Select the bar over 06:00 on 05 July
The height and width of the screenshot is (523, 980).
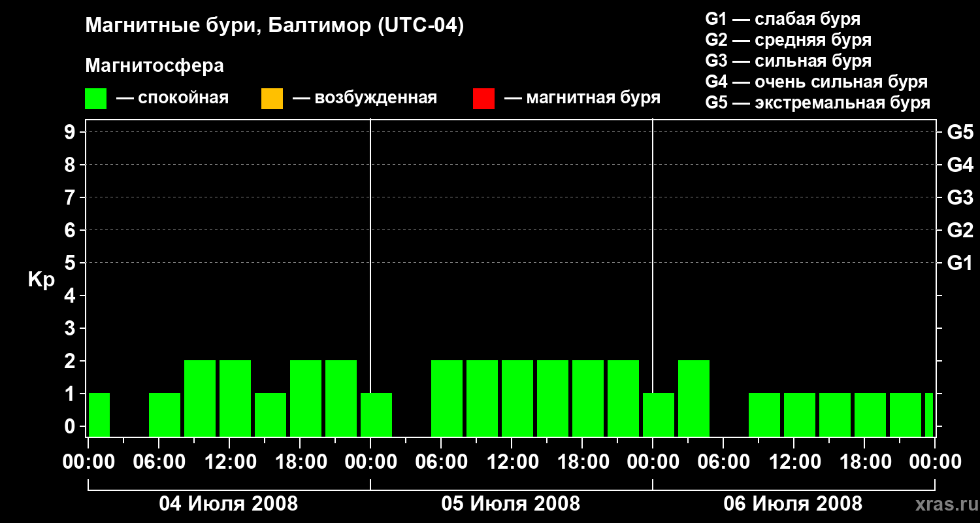click(447, 398)
